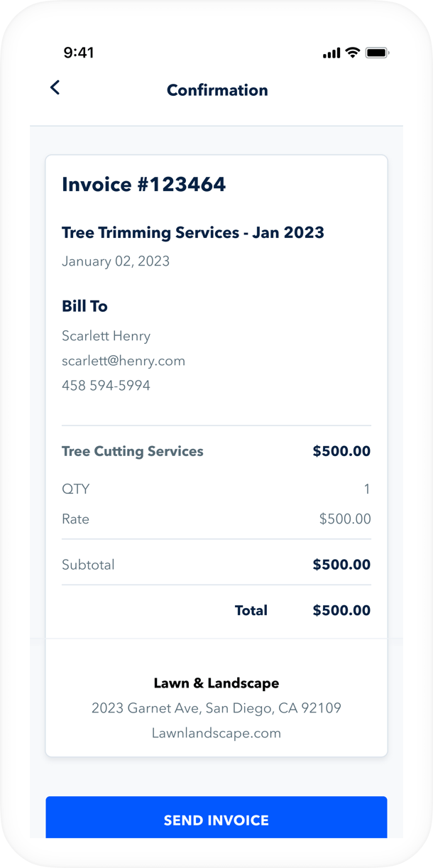Tap the Tree Trimming Services invoice title

(193, 232)
